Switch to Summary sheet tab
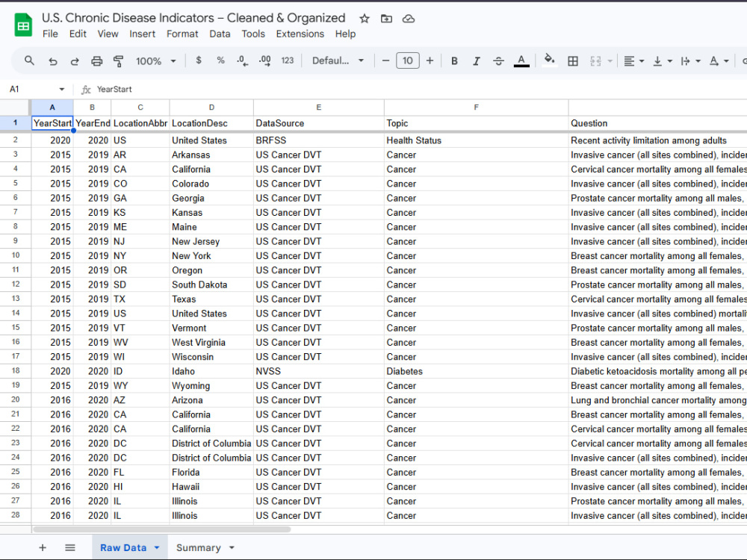 coord(198,547)
